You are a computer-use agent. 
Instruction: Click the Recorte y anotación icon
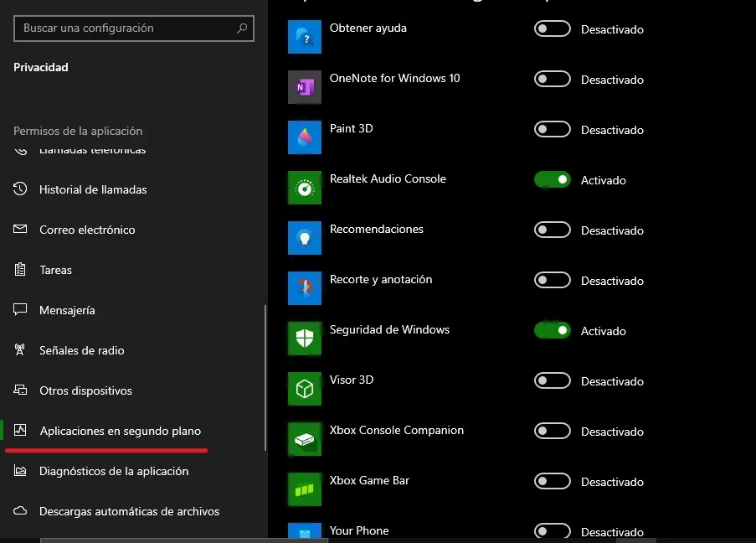coord(304,287)
